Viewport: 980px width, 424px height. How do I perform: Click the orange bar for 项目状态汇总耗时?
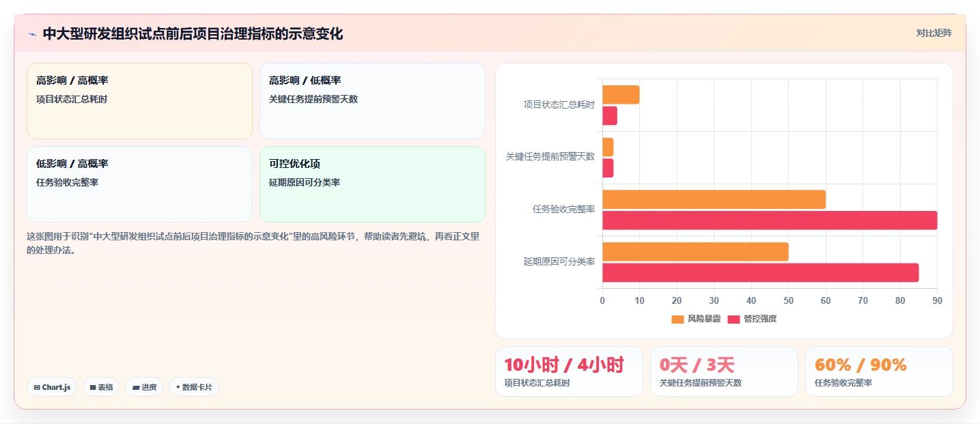(x=621, y=95)
